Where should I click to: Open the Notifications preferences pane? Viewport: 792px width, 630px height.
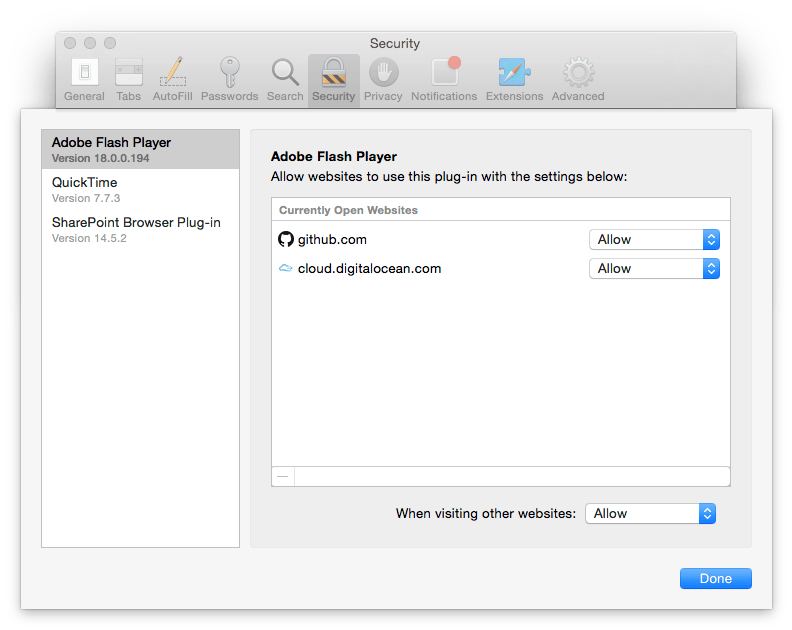[444, 80]
